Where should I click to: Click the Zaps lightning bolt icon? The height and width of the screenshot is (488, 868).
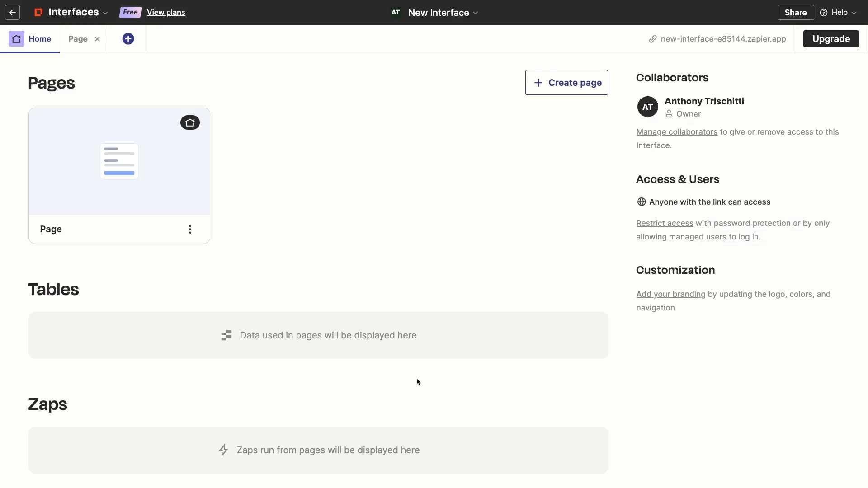224,450
